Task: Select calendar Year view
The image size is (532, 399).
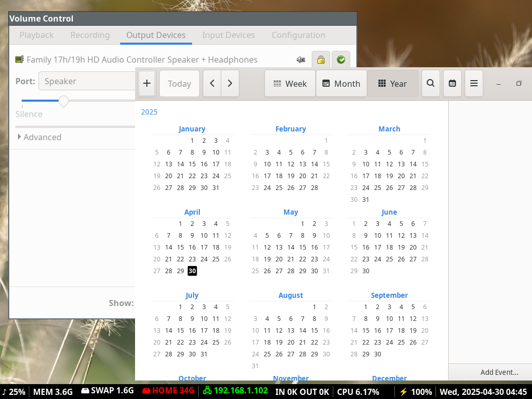Action: (392, 84)
